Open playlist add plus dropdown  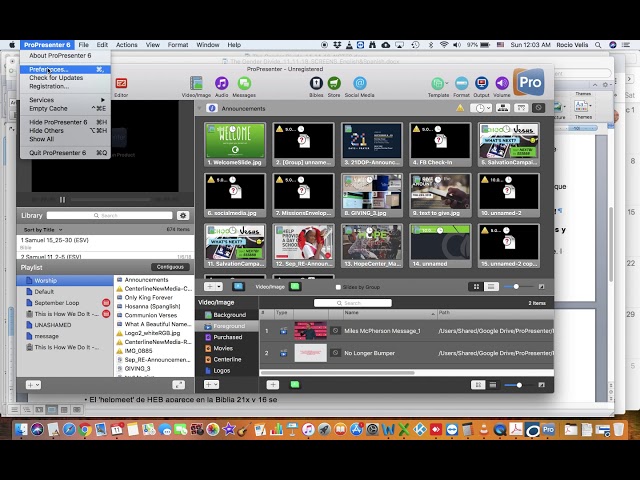pyautogui.click(x=33, y=385)
